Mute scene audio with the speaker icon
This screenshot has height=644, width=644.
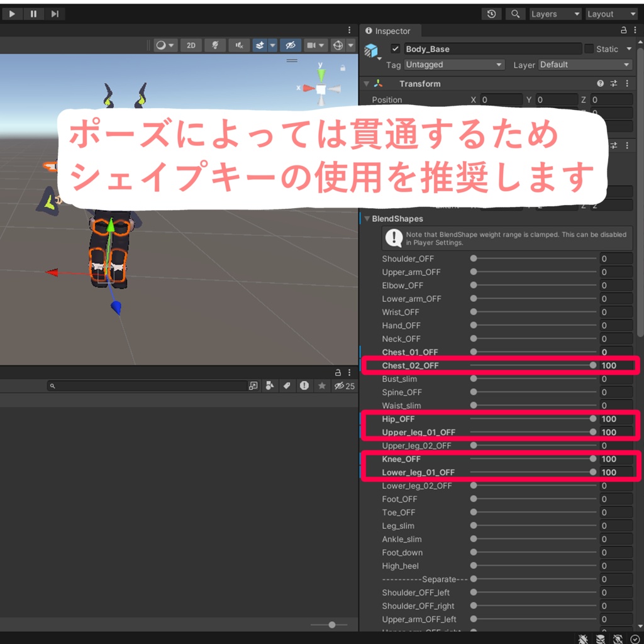239,45
